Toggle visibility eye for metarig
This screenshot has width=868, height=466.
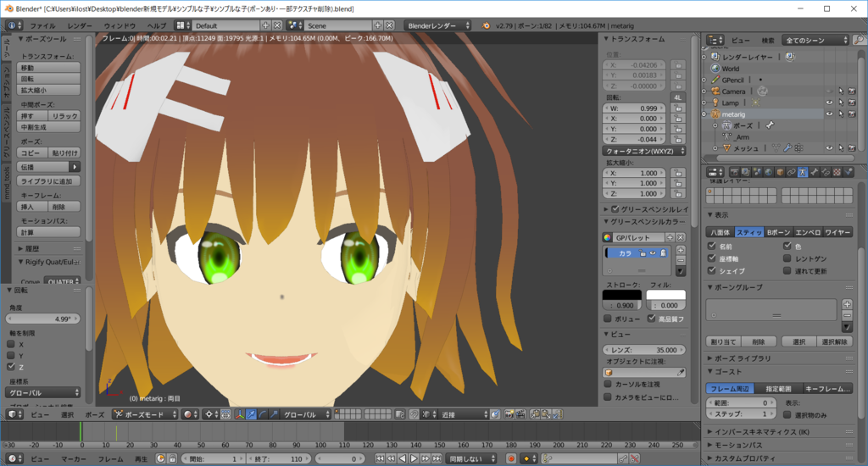(829, 114)
